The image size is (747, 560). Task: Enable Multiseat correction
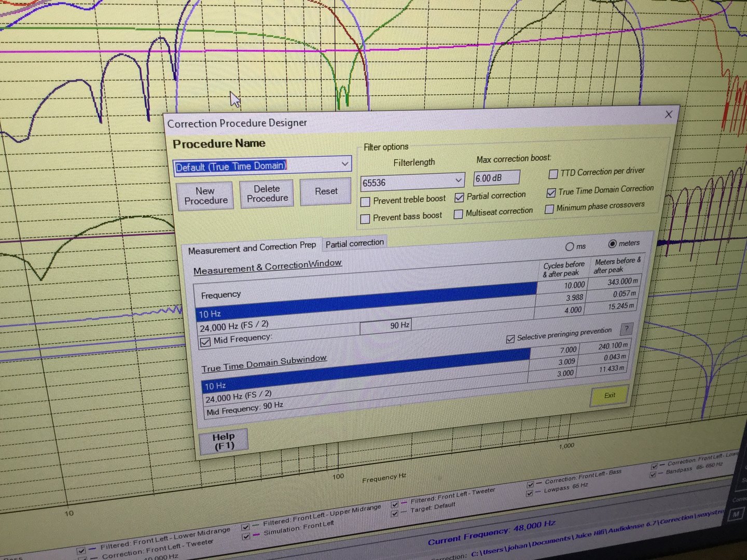[x=459, y=214]
